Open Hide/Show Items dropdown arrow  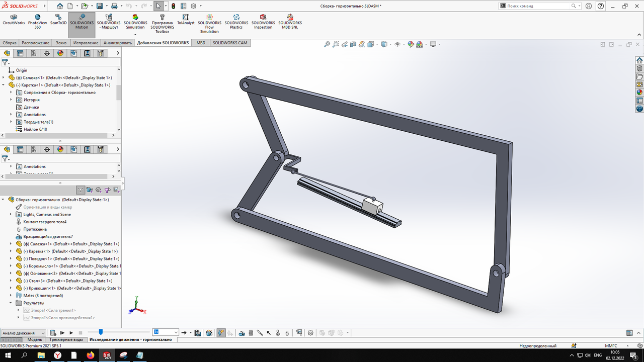(x=404, y=44)
